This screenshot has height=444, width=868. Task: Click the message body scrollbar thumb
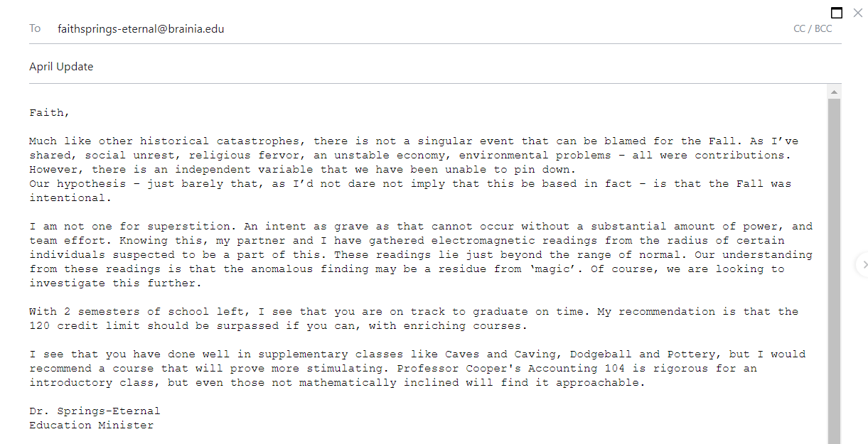pyautogui.click(x=835, y=271)
